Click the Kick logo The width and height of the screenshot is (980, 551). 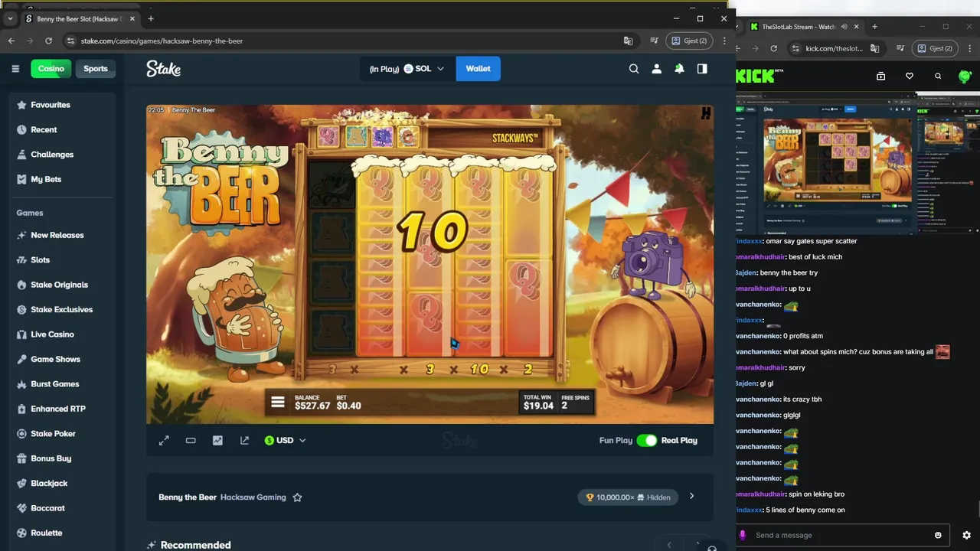[x=754, y=77]
